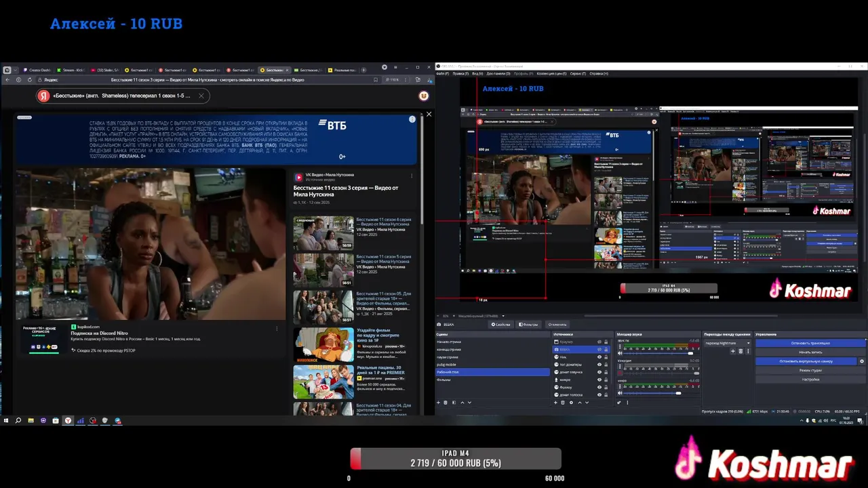Move selected scene up arrow
The image size is (868, 488).
click(462, 403)
